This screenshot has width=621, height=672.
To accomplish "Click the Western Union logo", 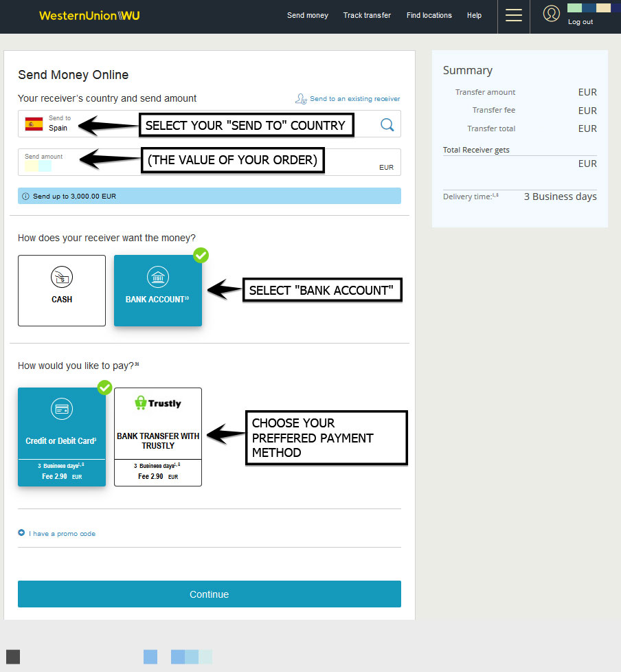I will (x=89, y=15).
